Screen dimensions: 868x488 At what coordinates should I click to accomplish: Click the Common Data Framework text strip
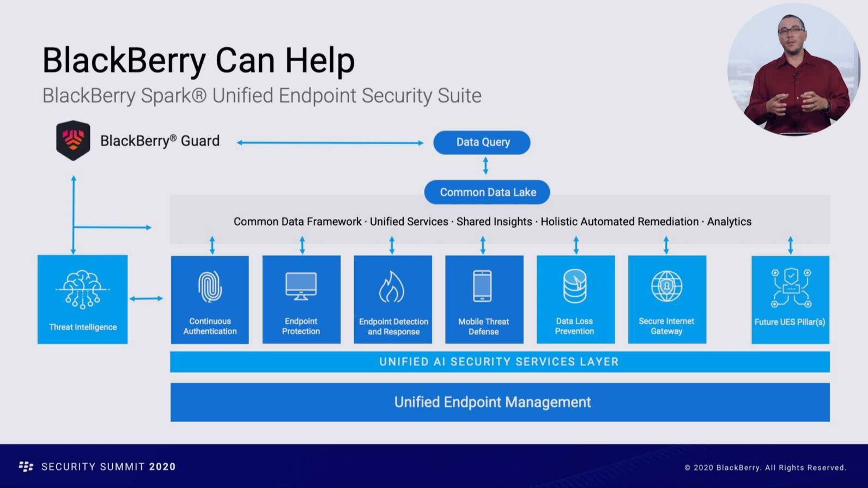492,222
